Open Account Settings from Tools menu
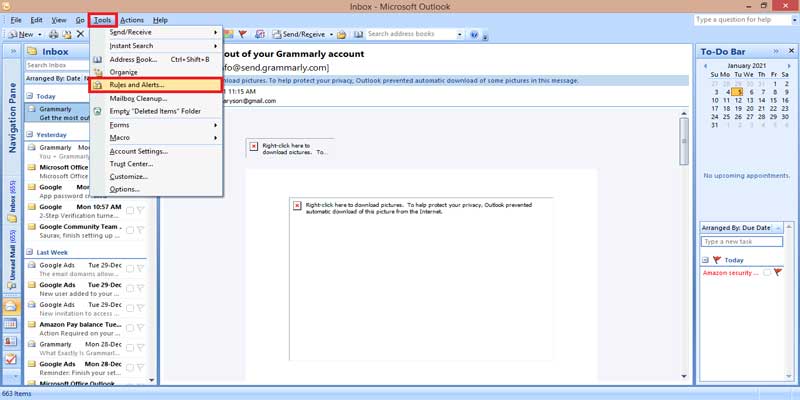The image size is (800, 400). tap(157, 152)
